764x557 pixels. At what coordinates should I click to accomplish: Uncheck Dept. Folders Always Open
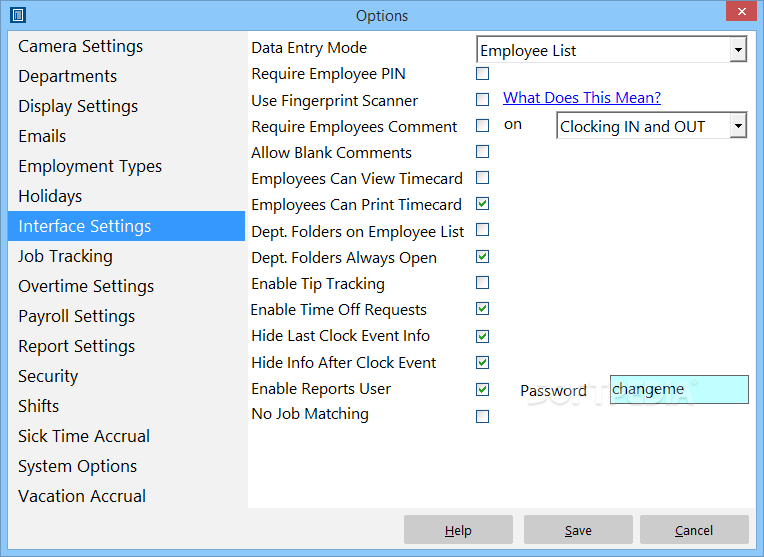(x=482, y=256)
